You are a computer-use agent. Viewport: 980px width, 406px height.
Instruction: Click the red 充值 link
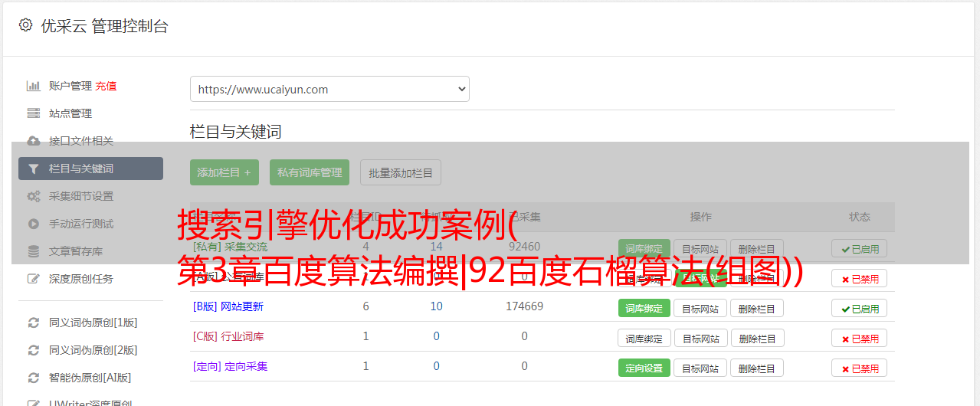(106, 86)
